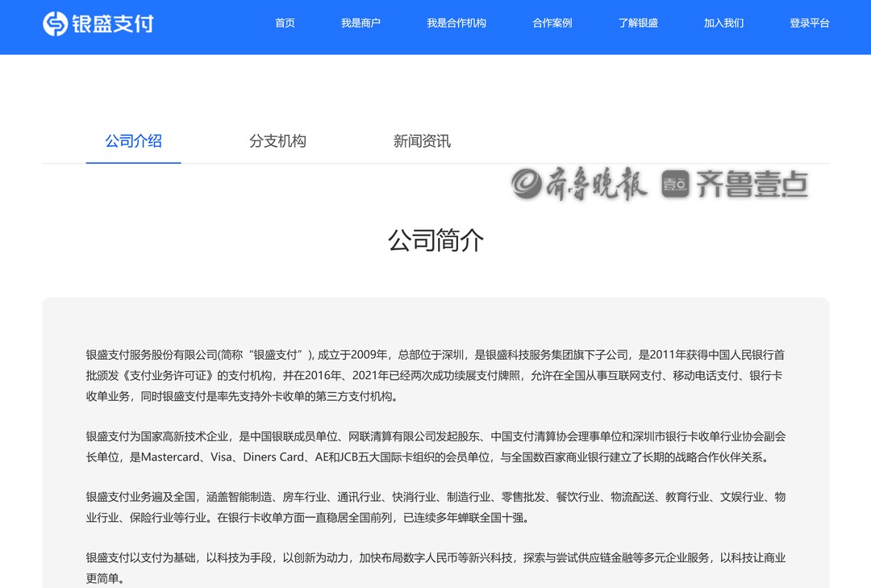Open the 登录平台 login link
871x588 pixels.
tap(809, 23)
